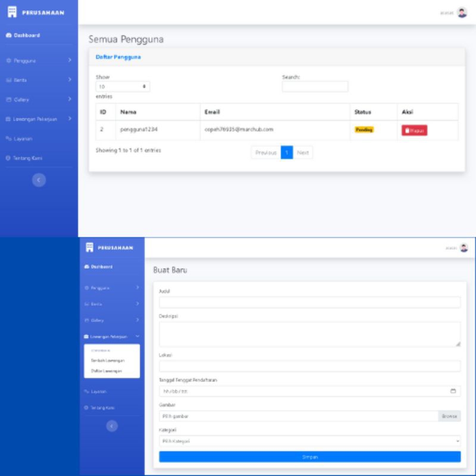Select page 1 in pagination
Screen dimensions: 476x476
(287, 152)
